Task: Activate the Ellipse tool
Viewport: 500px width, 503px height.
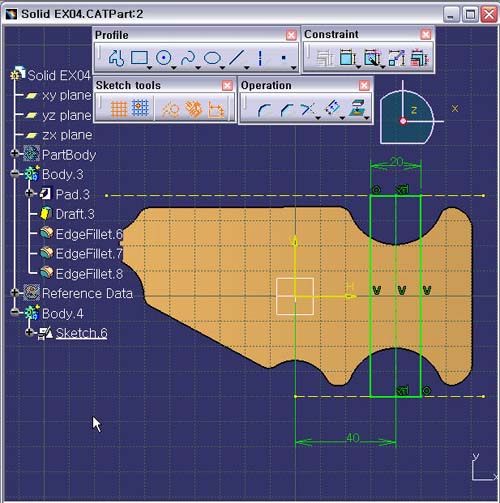Action: (x=212, y=58)
